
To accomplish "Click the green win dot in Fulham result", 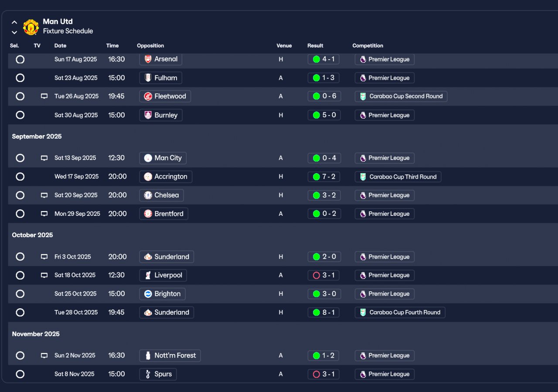I will [x=316, y=78].
